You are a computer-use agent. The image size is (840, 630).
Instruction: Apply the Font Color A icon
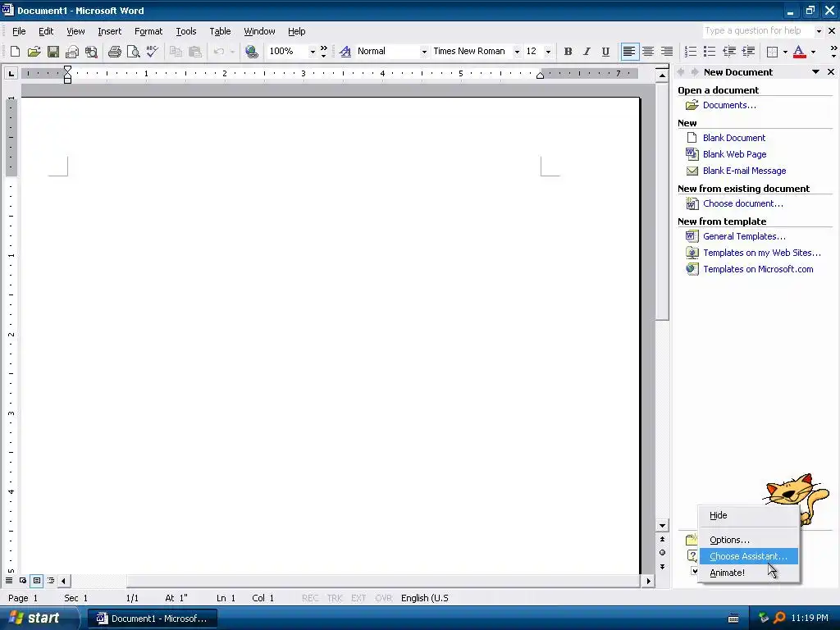click(x=799, y=52)
